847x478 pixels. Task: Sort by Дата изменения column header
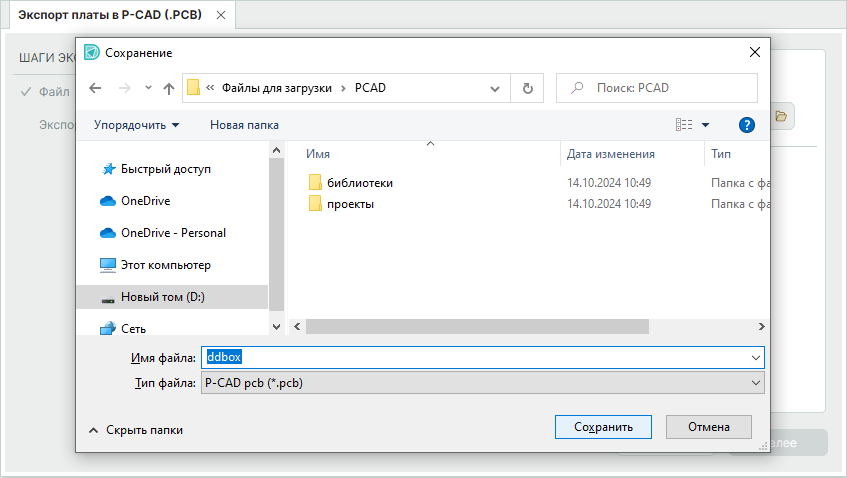click(610, 154)
